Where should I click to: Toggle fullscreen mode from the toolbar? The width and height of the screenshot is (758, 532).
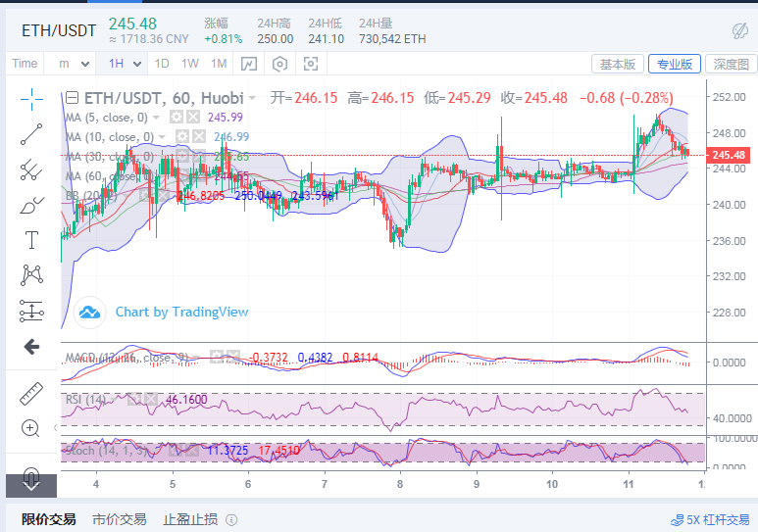tap(312, 64)
